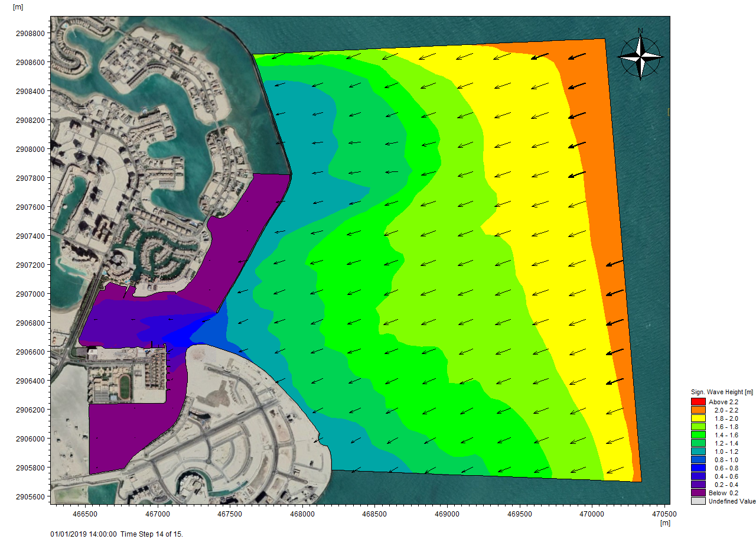Select the gray 'Undefined Value' legend swatch
The image size is (756, 539).
[698, 501]
